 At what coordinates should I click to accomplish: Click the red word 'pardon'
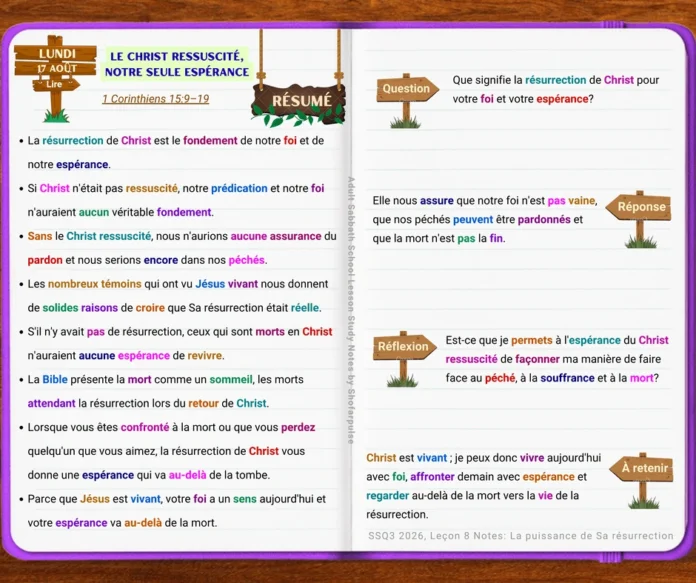45,260
